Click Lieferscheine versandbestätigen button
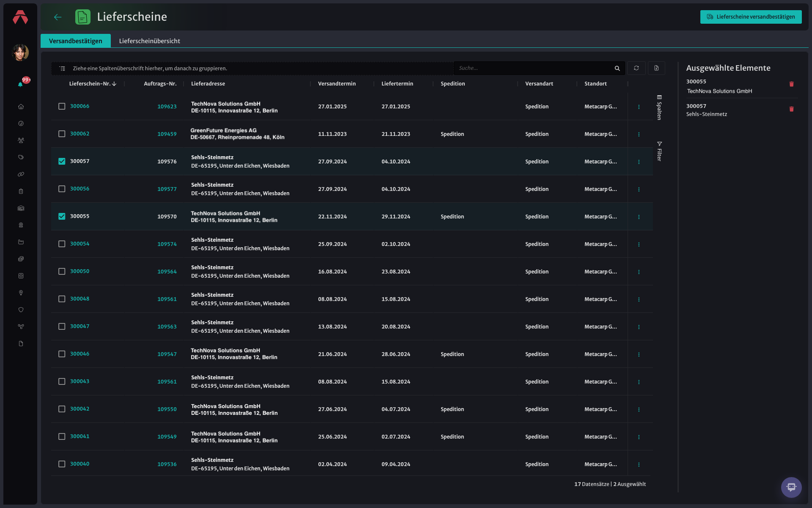This screenshot has height=508, width=812. [751, 17]
